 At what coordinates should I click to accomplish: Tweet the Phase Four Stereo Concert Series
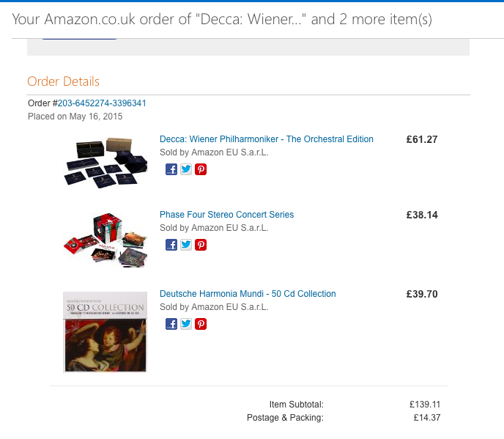186,245
